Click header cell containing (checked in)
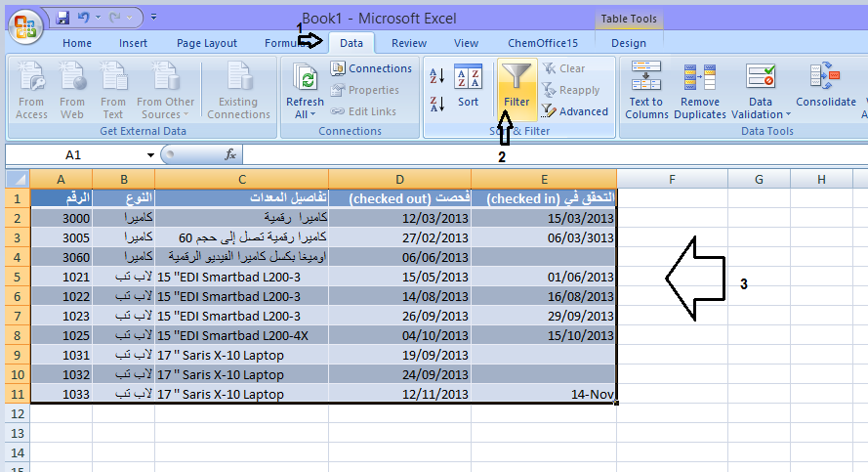Screen dimensions: 868x472 pyautogui.click(x=544, y=198)
